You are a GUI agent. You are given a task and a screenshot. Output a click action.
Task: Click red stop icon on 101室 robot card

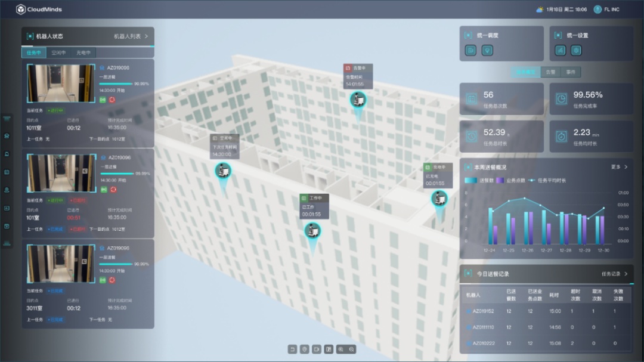point(113,190)
